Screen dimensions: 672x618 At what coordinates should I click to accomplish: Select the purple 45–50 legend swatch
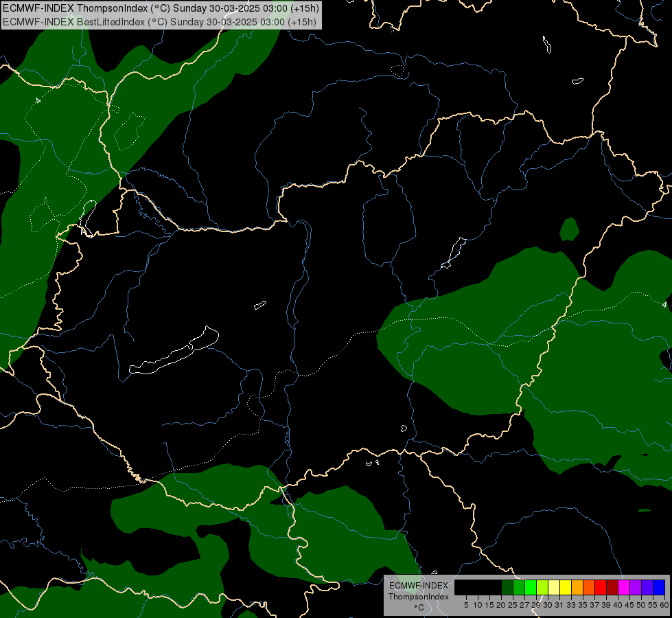636,587
